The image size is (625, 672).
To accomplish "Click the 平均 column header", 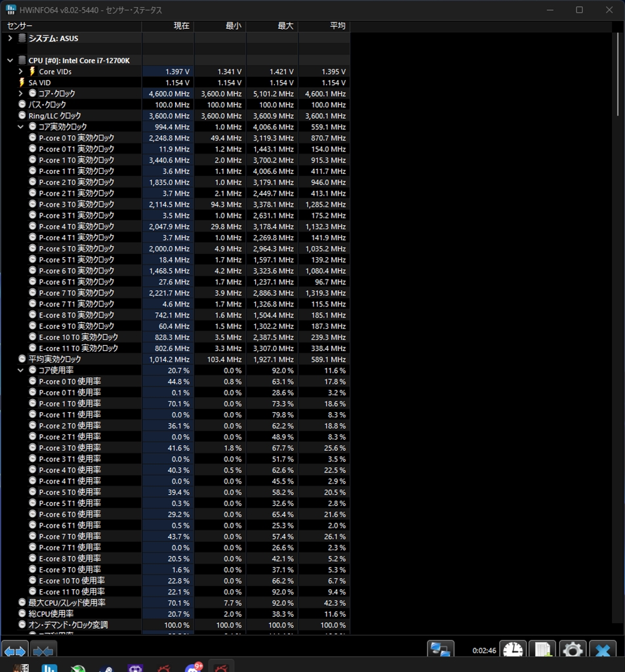I will (324, 26).
